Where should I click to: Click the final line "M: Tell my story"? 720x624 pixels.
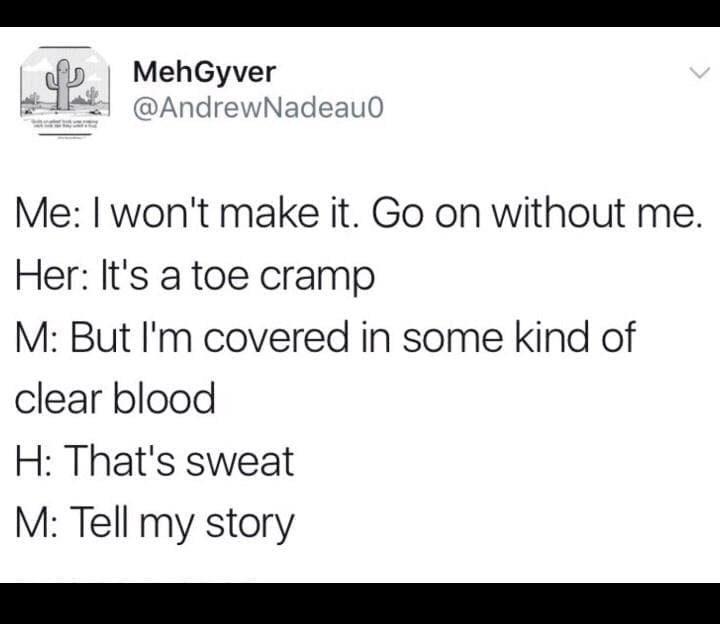pos(154,523)
